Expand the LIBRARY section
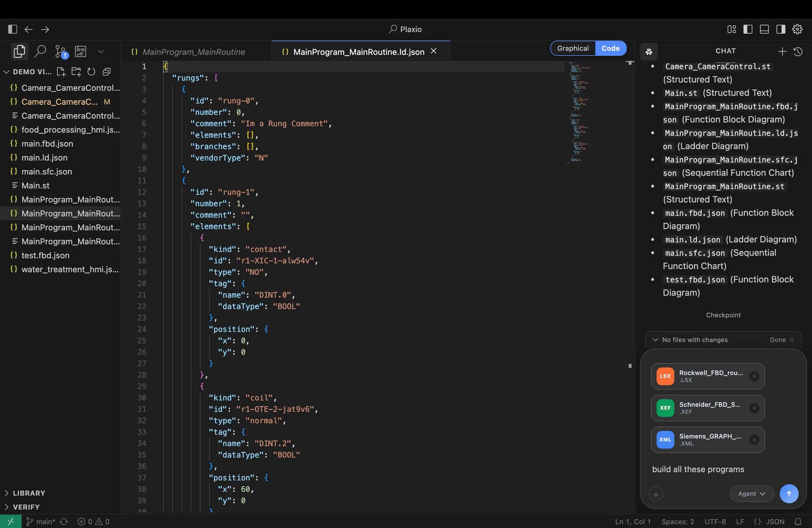 29,493
